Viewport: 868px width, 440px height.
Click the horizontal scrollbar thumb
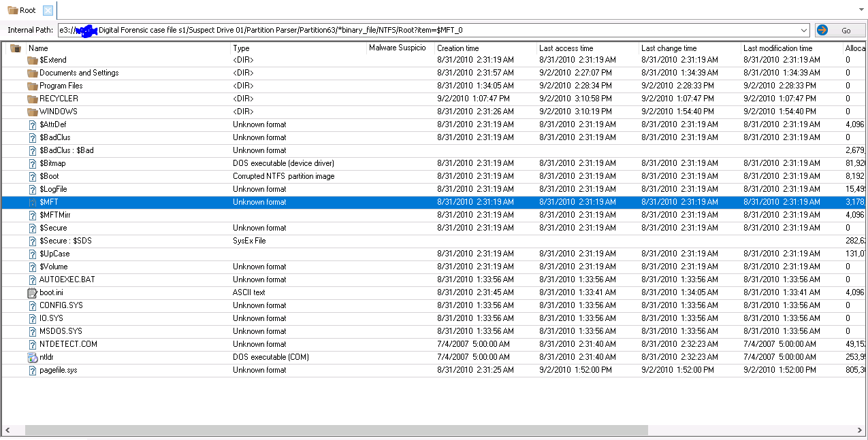click(x=336, y=430)
